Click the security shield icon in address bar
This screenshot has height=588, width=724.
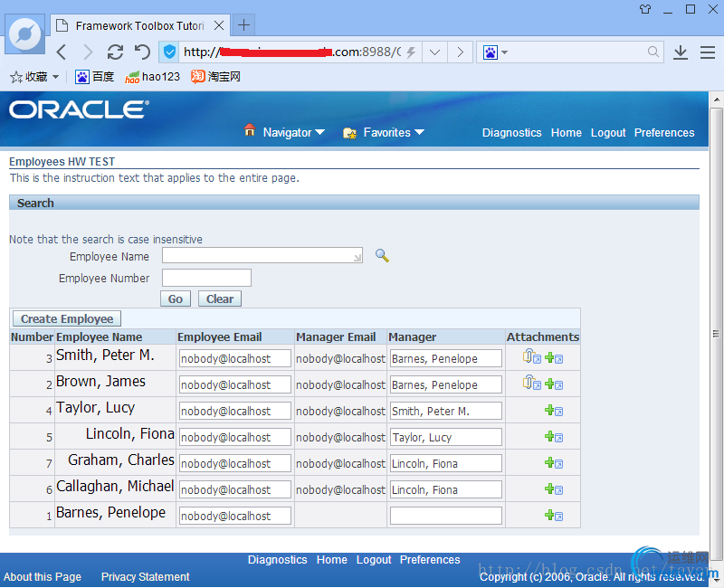[169, 52]
